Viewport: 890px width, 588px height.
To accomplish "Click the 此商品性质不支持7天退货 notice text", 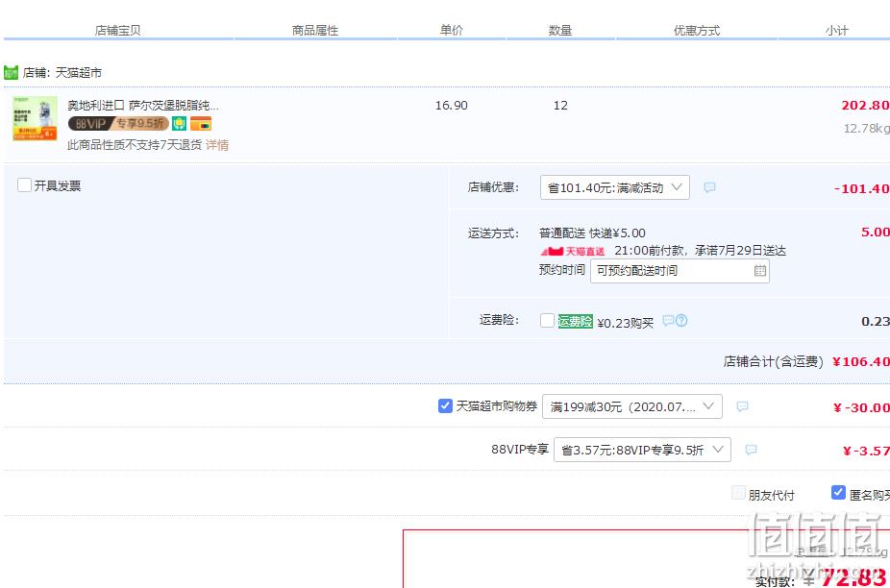I will pyautogui.click(x=136, y=145).
